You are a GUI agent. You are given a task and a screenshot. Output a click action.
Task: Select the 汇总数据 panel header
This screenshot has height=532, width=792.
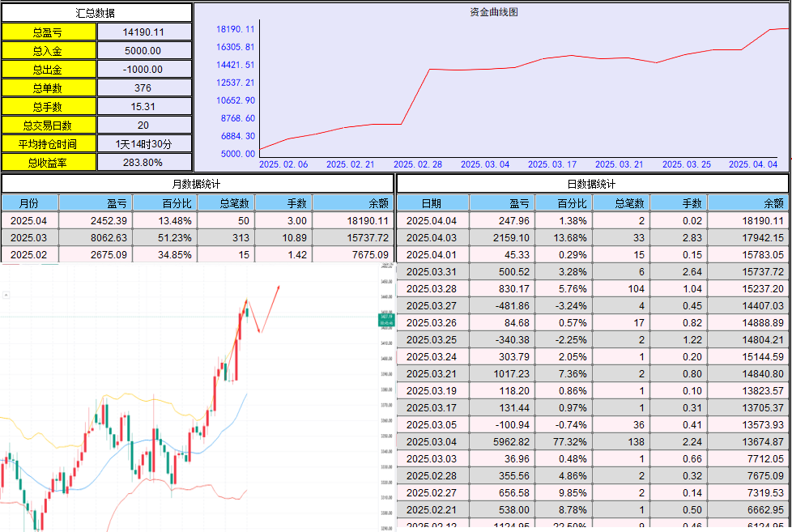click(x=96, y=13)
